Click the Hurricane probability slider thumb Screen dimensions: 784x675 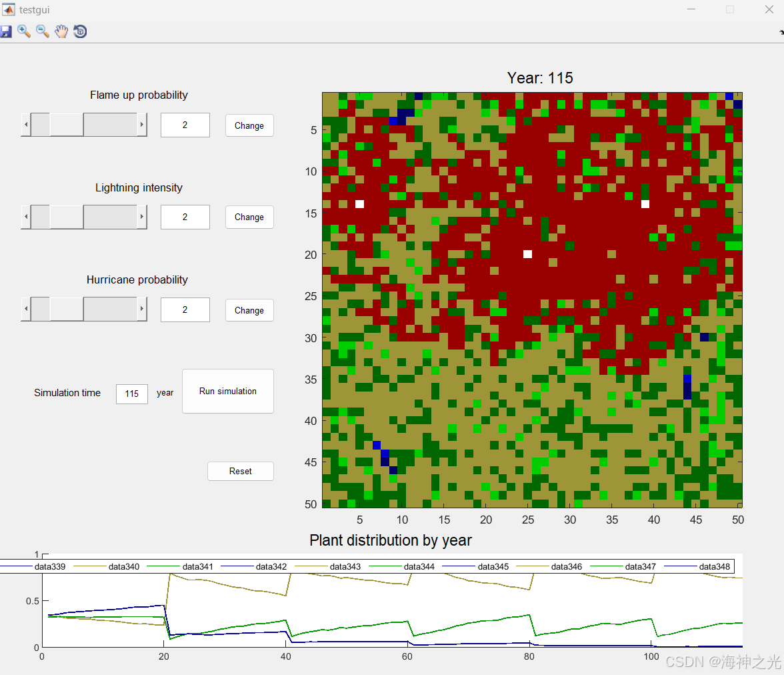(x=67, y=309)
